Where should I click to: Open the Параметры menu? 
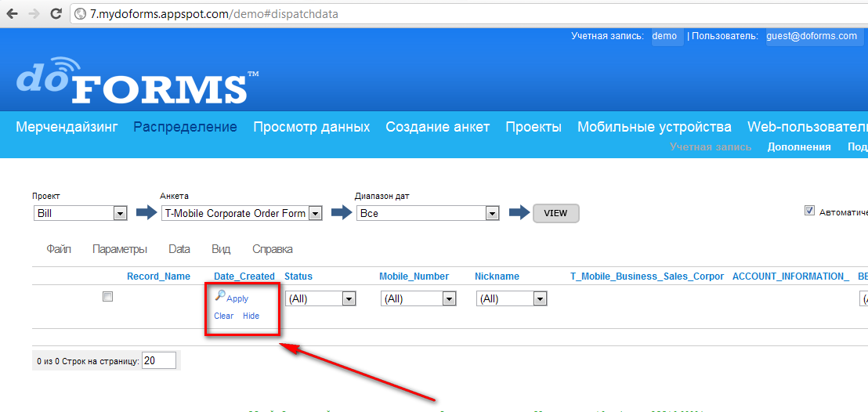[x=120, y=249]
